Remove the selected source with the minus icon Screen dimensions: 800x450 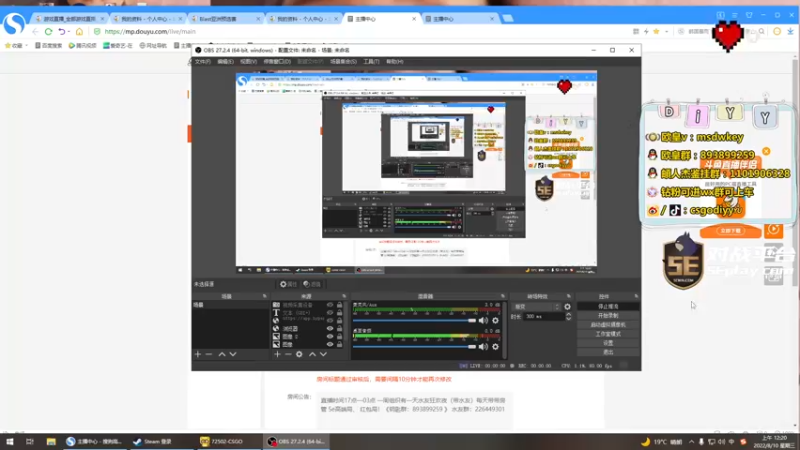(288, 354)
